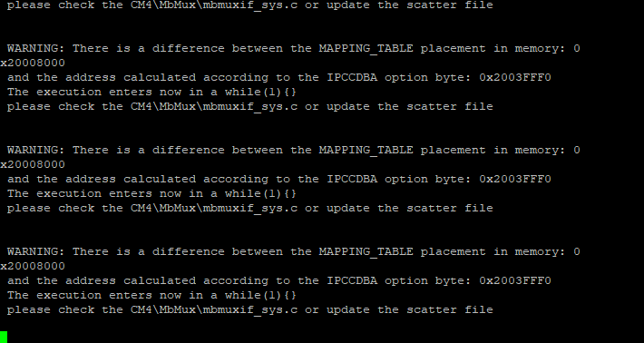This screenshot has width=644, height=343.
Task: Click MAPPING_TABLE in the first warning message
Action: [366, 48]
